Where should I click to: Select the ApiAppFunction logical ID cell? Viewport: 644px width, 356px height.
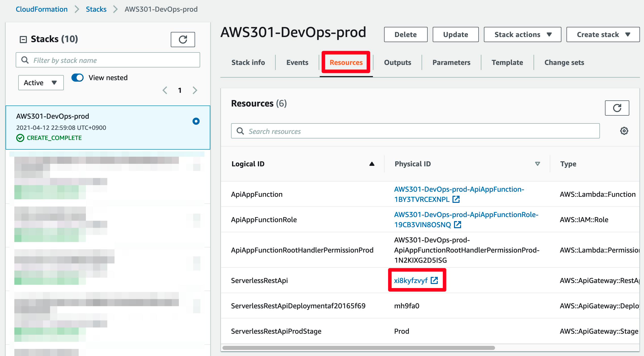257,194
